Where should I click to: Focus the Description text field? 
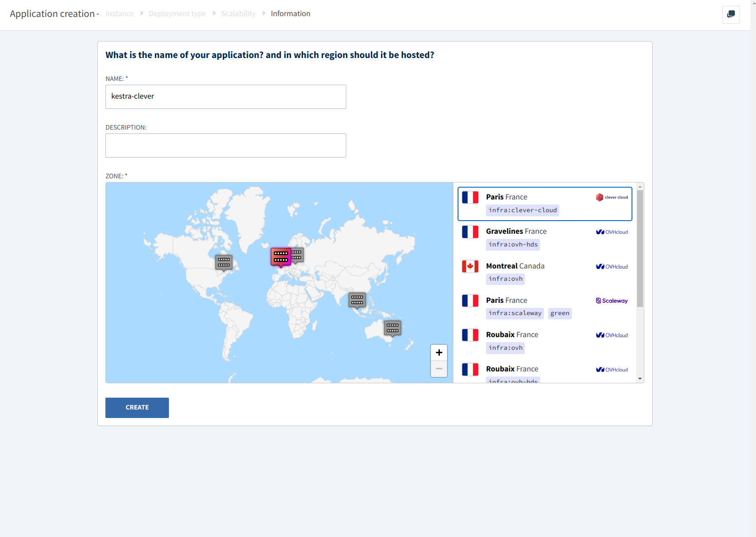[x=226, y=145]
